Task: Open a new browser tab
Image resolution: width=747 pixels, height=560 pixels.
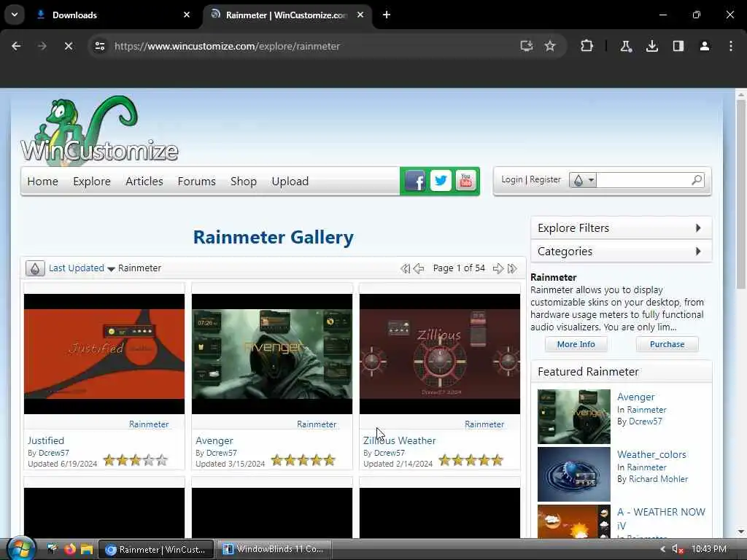Action: coord(387,15)
